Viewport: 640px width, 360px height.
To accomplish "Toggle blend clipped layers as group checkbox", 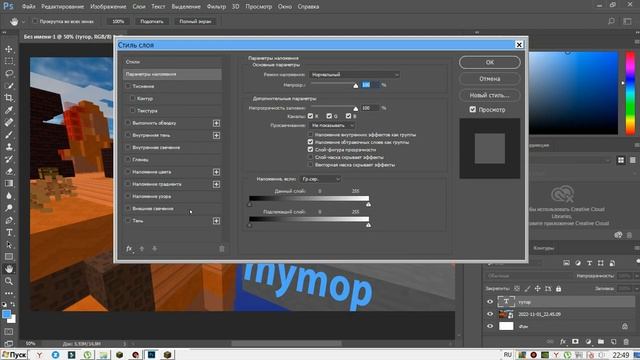I will (x=310, y=142).
